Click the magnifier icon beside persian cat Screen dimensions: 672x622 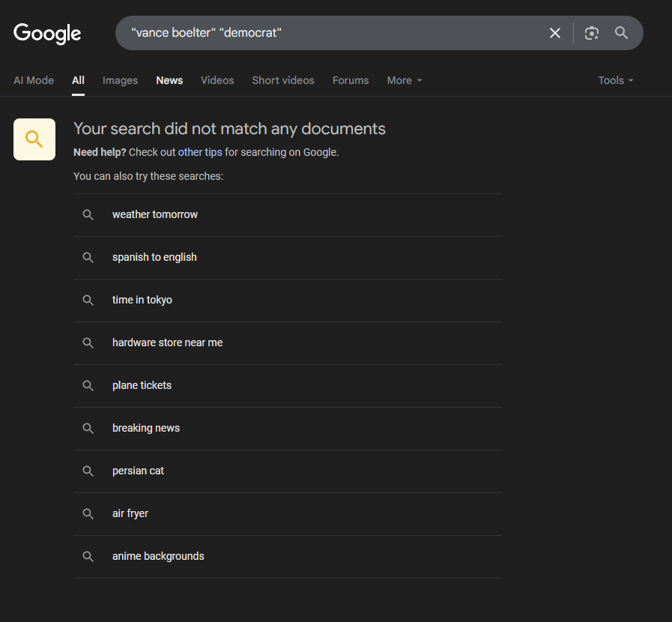pos(88,471)
